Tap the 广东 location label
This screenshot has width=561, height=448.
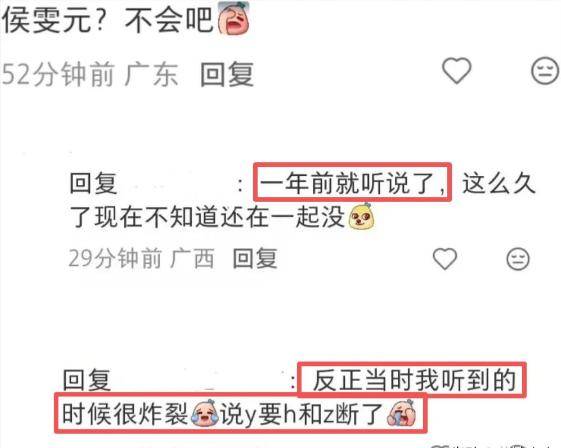click(x=151, y=74)
